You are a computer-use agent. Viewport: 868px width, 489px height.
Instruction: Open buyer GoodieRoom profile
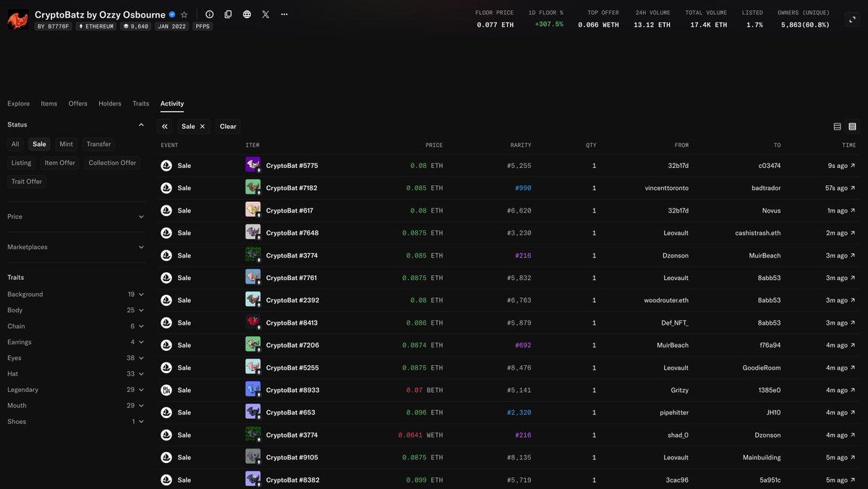click(762, 367)
